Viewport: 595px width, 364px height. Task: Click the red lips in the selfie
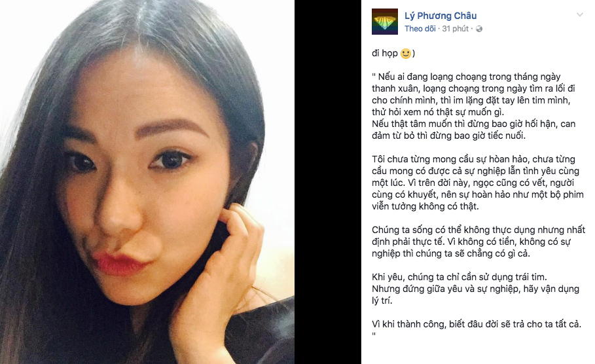tap(118, 263)
